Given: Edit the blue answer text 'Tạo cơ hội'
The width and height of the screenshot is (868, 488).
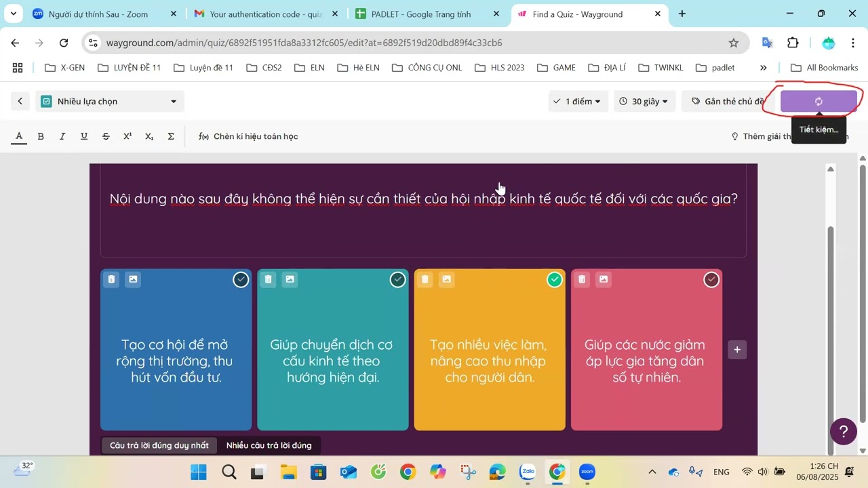Looking at the screenshot, I should [175, 361].
